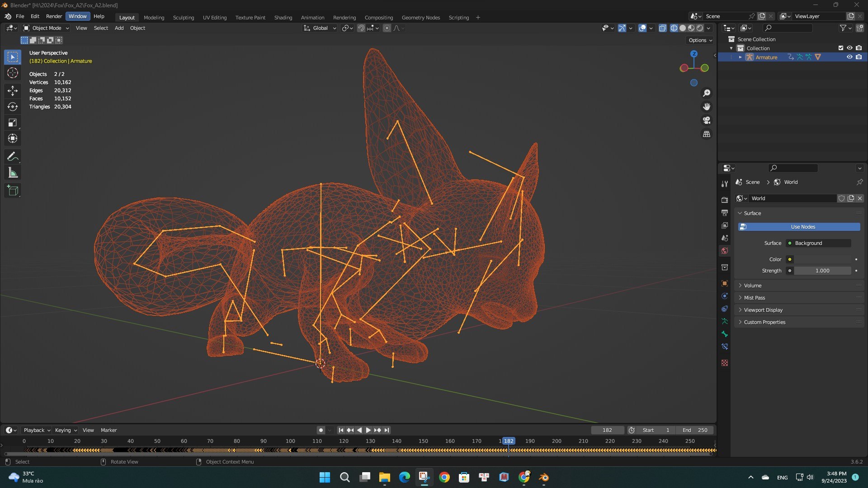
Task: Open the Render properties tab
Action: pos(725,200)
